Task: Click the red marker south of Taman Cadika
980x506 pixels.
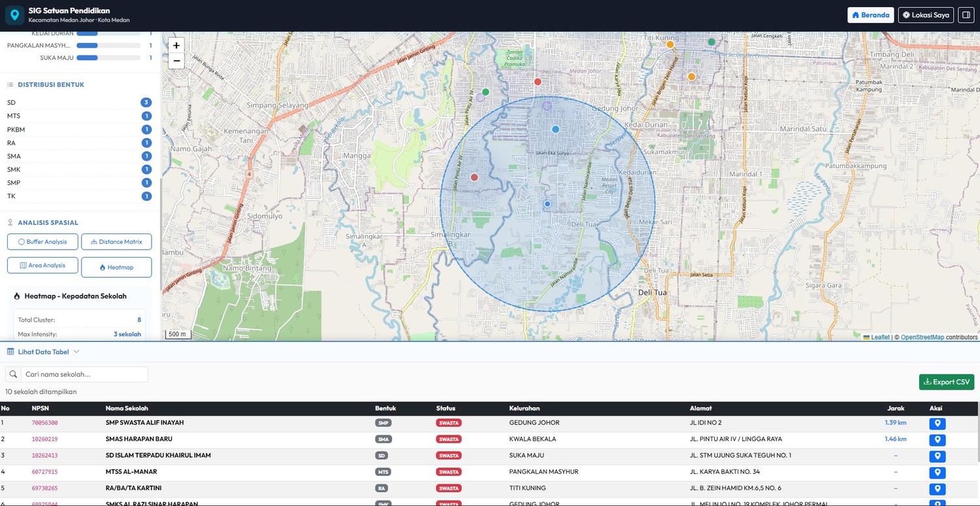Action: pyautogui.click(x=538, y=82)
